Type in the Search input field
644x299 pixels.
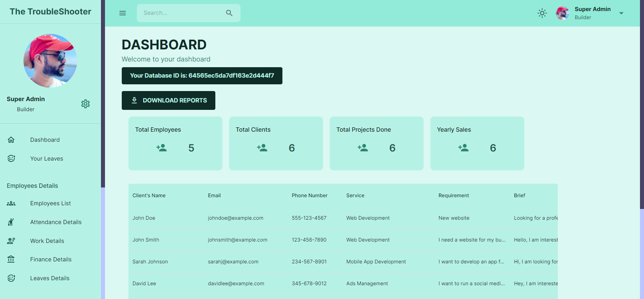coord(181,13)
